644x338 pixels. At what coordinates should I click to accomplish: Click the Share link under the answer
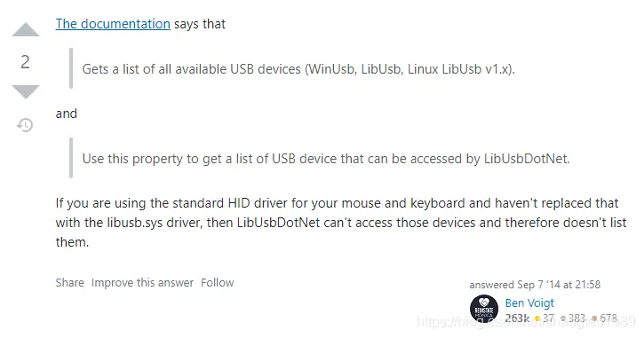(x=70, y=283)
